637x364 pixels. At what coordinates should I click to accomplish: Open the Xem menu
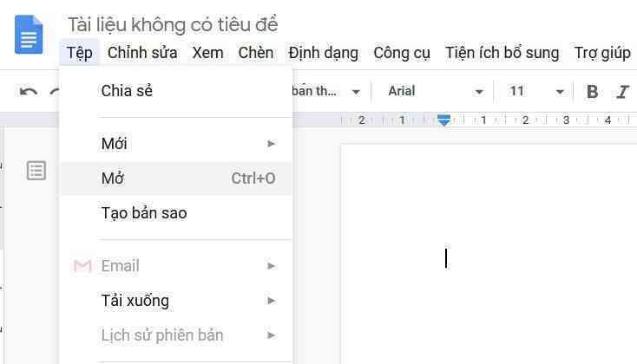207,53
